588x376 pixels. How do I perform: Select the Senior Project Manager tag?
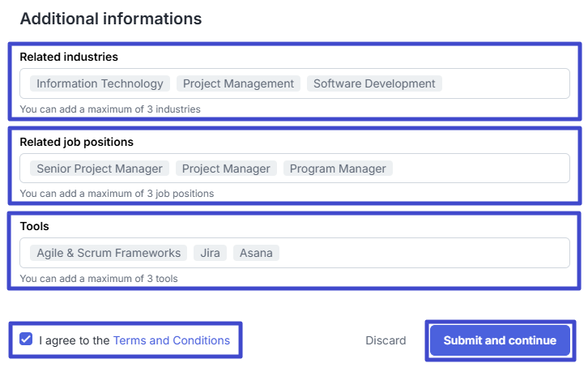pos(100,169)
